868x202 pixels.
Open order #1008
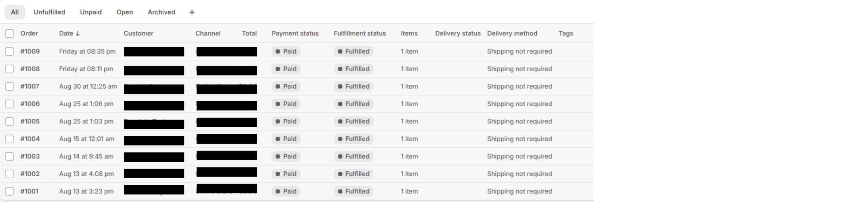click(30, 69)
